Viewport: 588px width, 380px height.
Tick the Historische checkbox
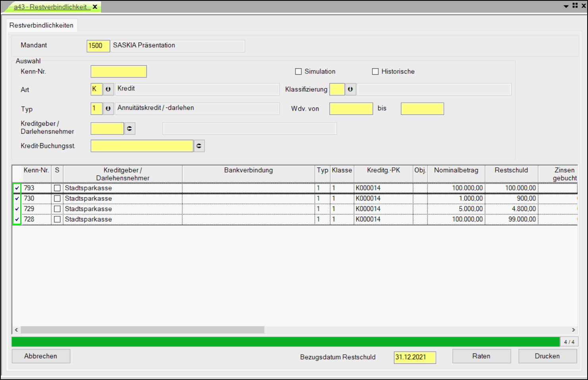[x=375, y=71]
